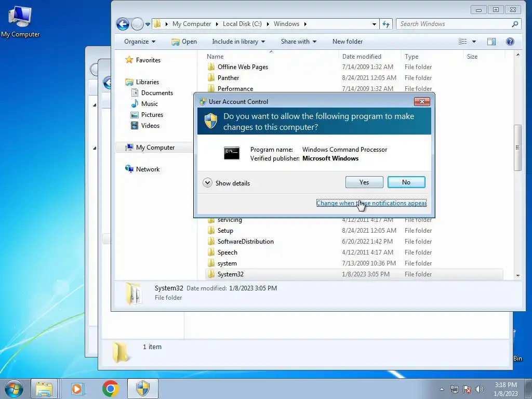Expand the arrow after Windows breadcrumb

(305, 24)
